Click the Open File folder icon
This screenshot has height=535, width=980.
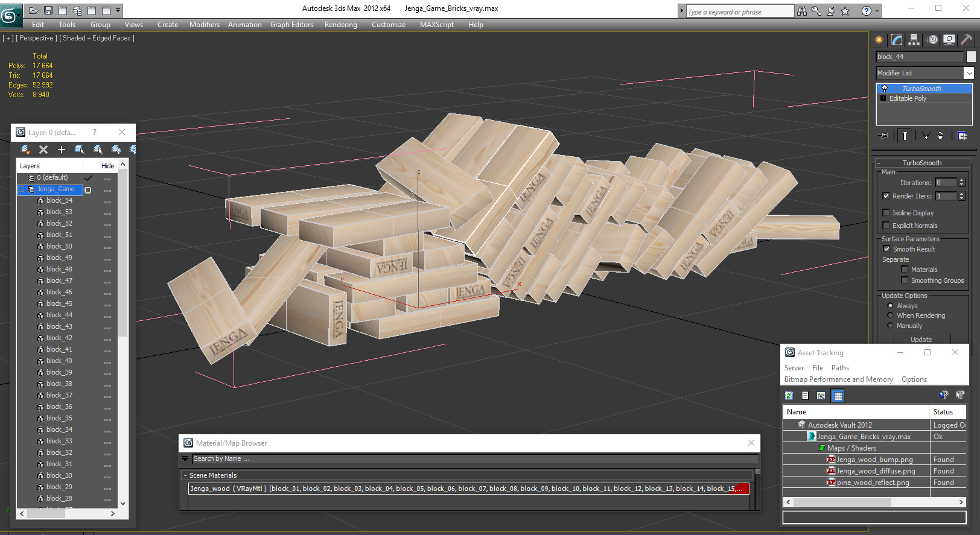click(34, 10)
